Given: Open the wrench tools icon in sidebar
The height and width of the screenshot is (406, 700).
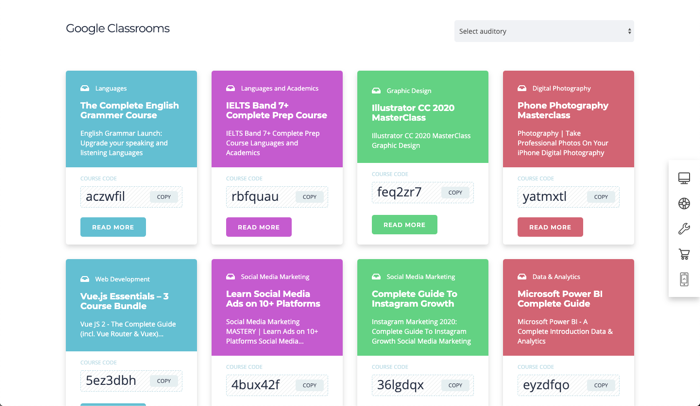Looking at the screenshot, I should click(x=684, y=229).
